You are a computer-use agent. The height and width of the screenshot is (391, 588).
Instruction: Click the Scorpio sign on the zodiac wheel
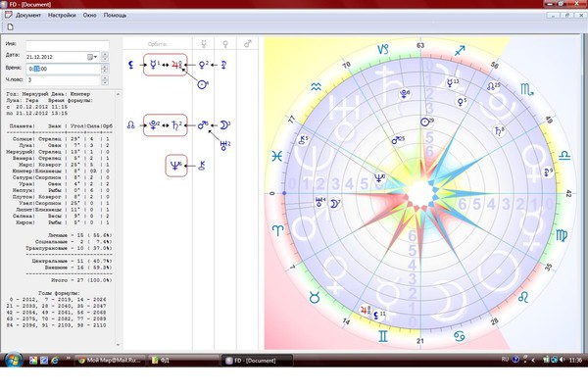pyautogui.click(x=526, y=89)
